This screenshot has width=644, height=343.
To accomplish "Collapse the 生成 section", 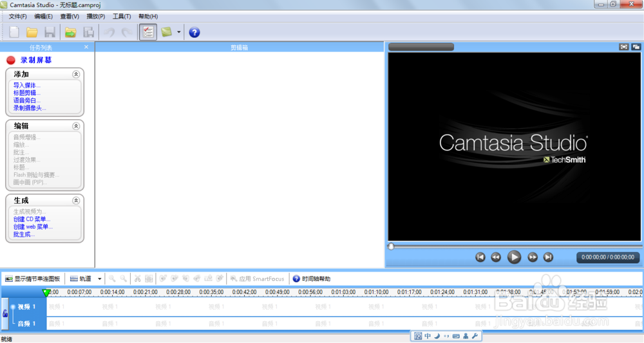I will [76, 201].
